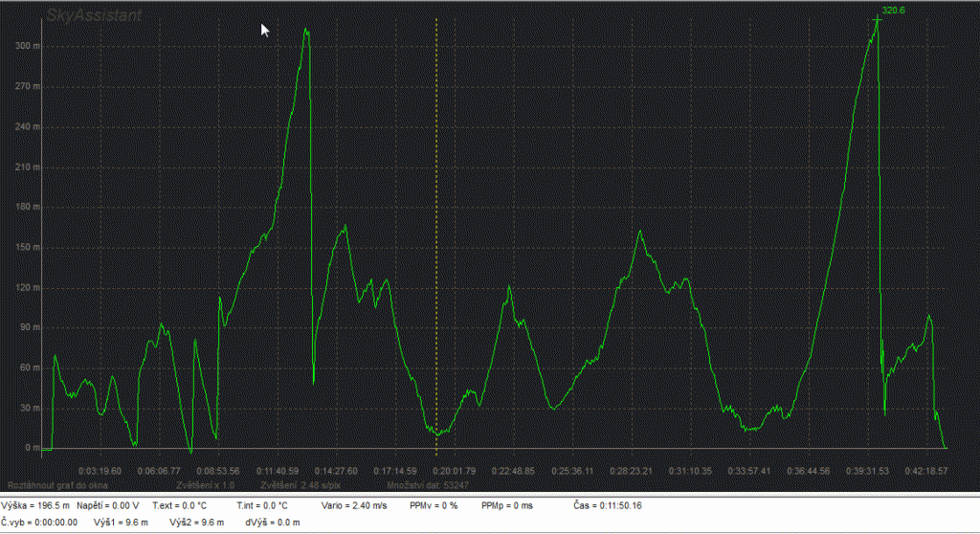Click the 0:31:10.35 time tick label
This screenshot has width=980, height=534.
[x=690, y=471]
